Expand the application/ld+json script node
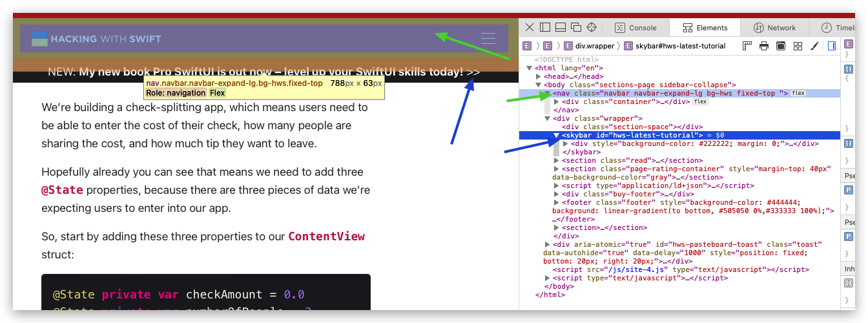Viewport: 868px width, 323px height. (x=557, y=185)
